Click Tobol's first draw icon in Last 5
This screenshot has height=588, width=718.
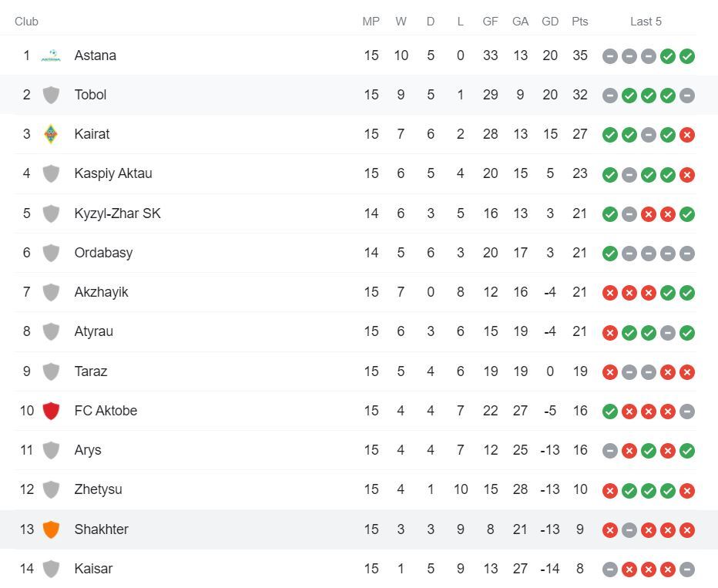coord(610,96)
